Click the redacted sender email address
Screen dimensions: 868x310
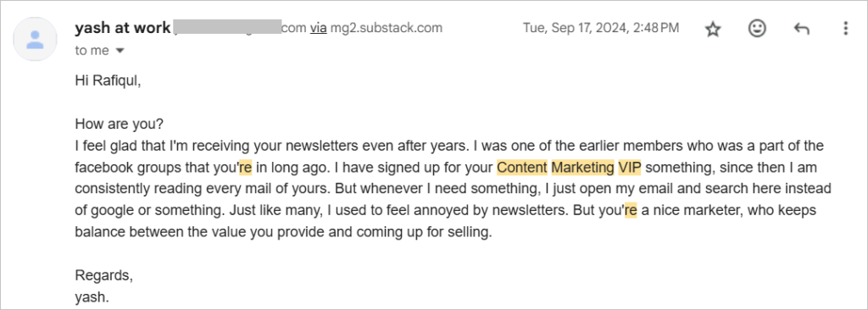tap(227, 28)
